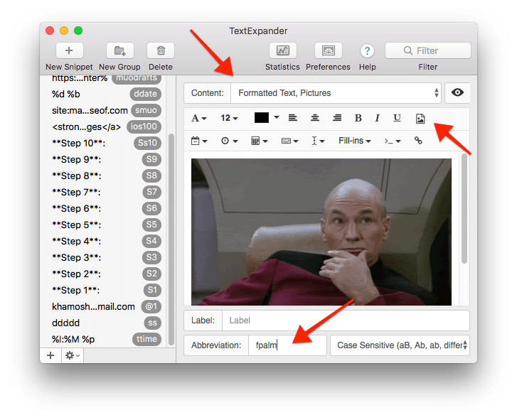The width and height of the screenshot is (517, 420).
Task: Select the ttime snippet in list
Action: 107,339
